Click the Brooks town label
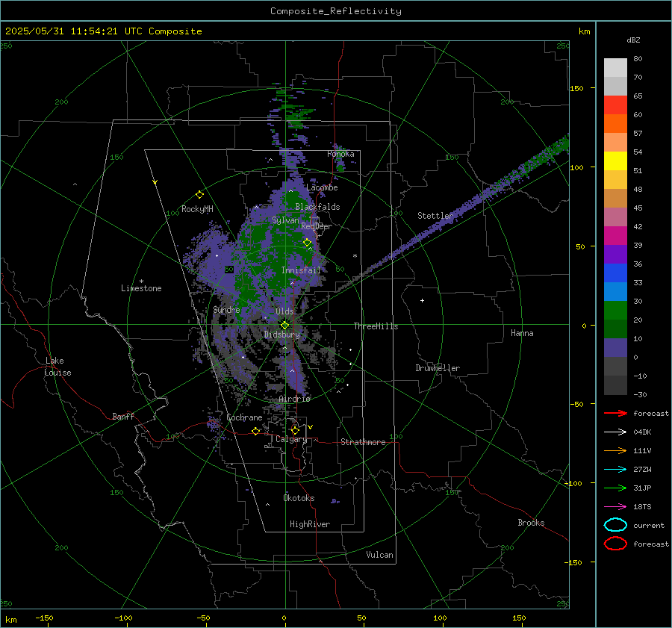This screenshot has height=628, width=672. [x=531, y=523]
